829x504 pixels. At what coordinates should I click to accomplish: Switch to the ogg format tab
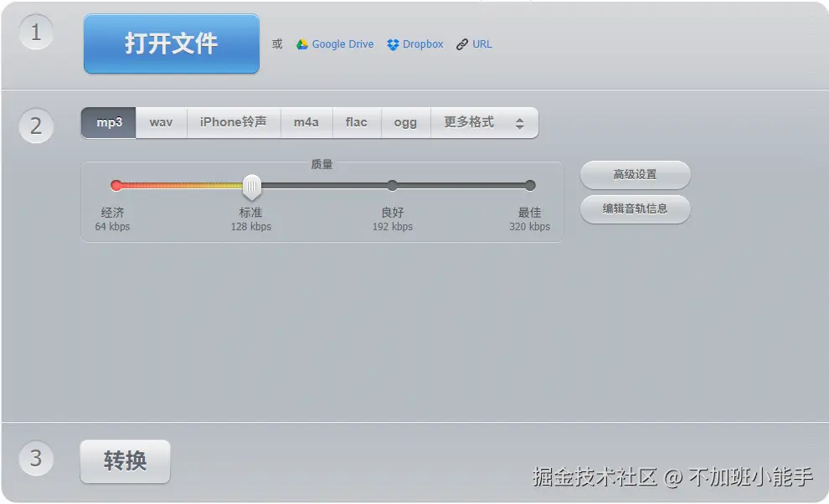click(406, 123)
